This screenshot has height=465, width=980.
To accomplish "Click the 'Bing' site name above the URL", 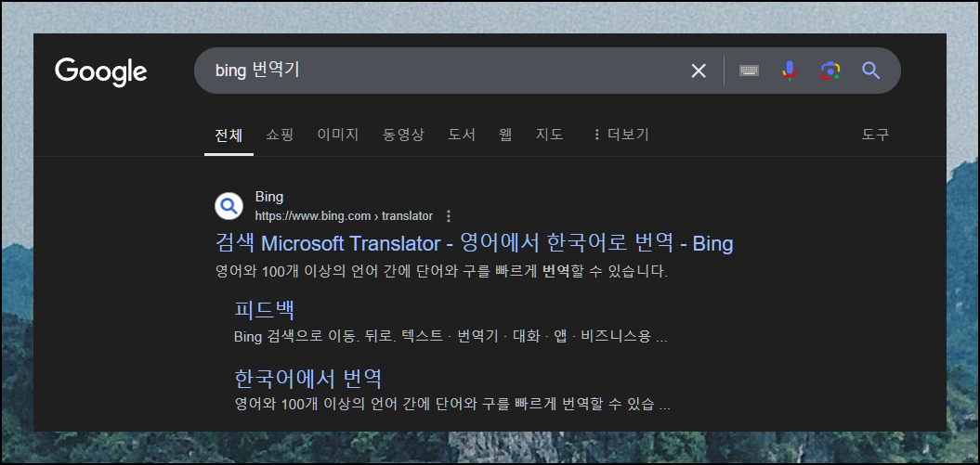I will click(269, 198).
